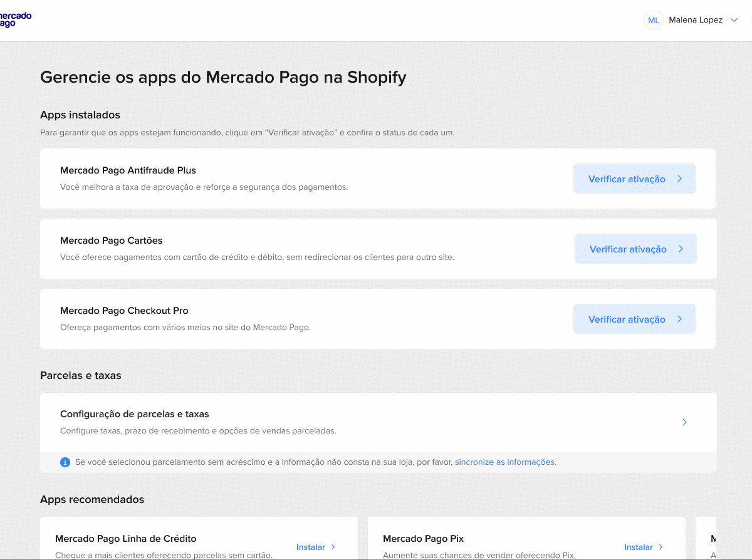Click the Mercado Pago logo
The width and height of the screenshot is (752, 560).
pos(15,19)
